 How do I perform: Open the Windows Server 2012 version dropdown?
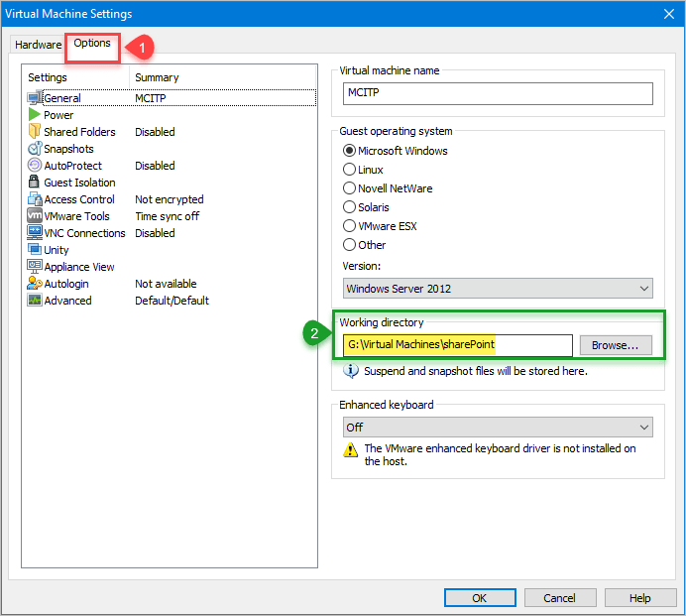498,289
